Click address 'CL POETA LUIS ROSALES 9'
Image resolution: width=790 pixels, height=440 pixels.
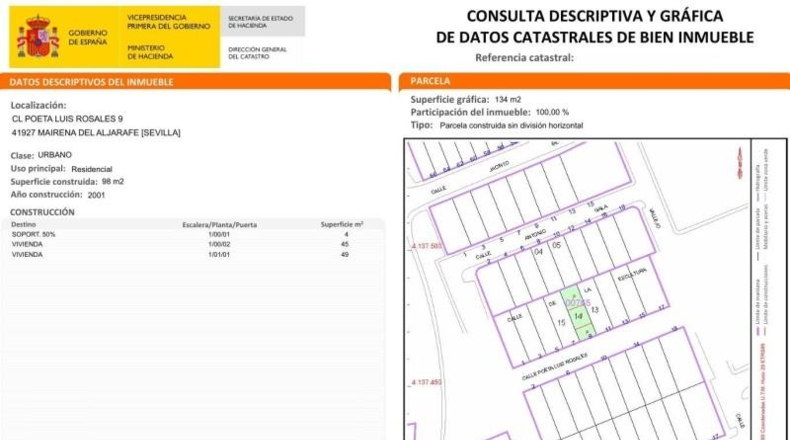(x=67, y=119)
